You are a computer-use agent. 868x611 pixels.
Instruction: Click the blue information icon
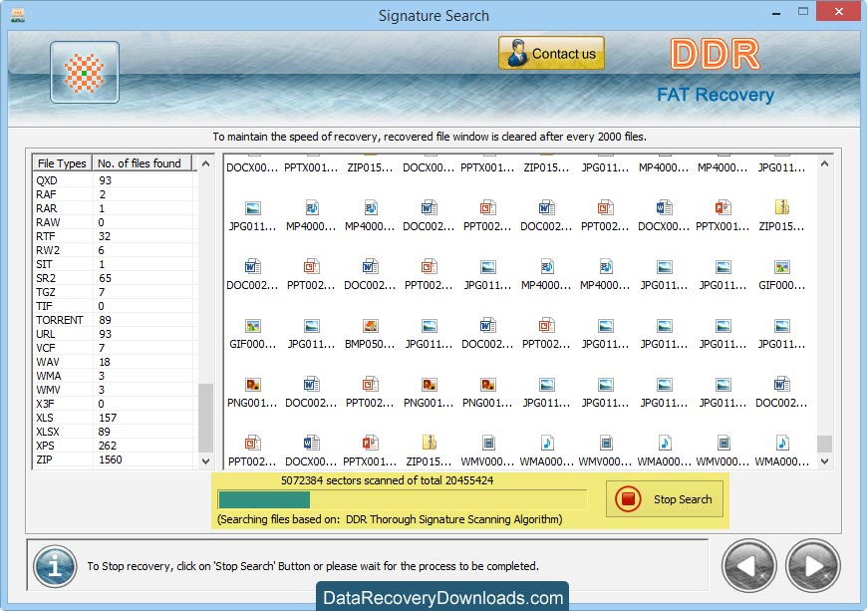(55, 566)
